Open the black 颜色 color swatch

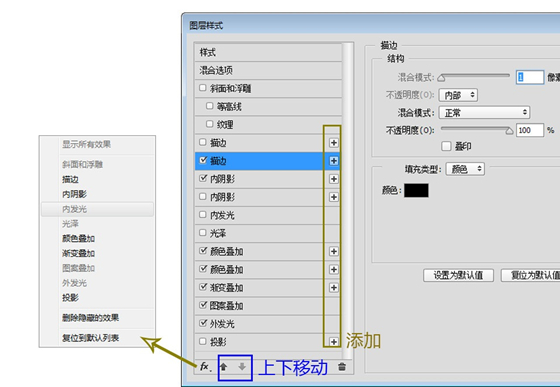[416, 190]
